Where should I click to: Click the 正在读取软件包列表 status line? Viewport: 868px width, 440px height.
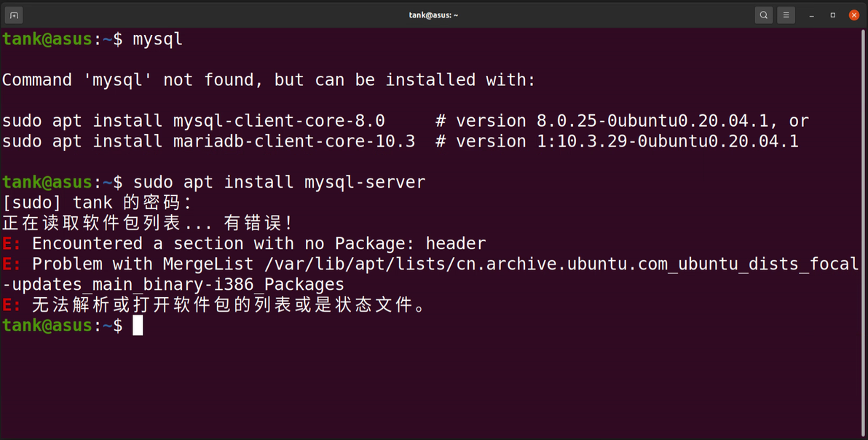[147, 223]
